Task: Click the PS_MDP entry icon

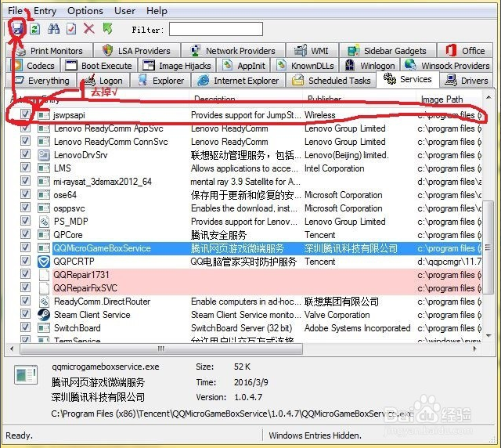Action: pos(44,222)
